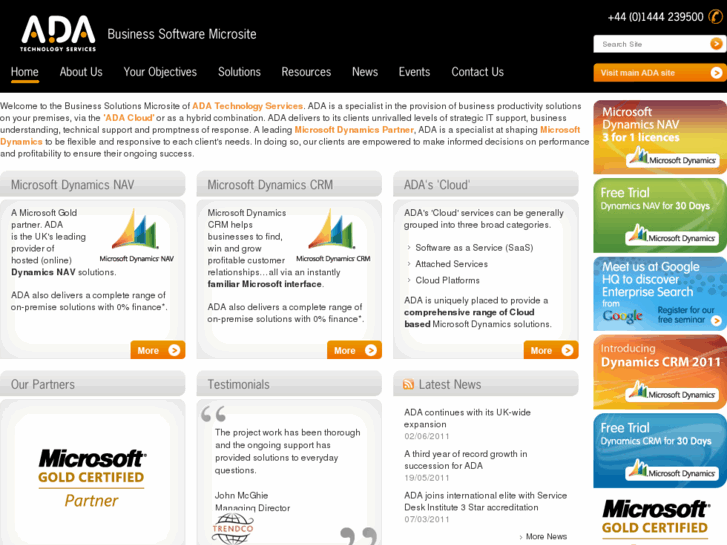727x545 pixels.
Task: Click the 'Attached Services' list item
Action: [451, 264]
